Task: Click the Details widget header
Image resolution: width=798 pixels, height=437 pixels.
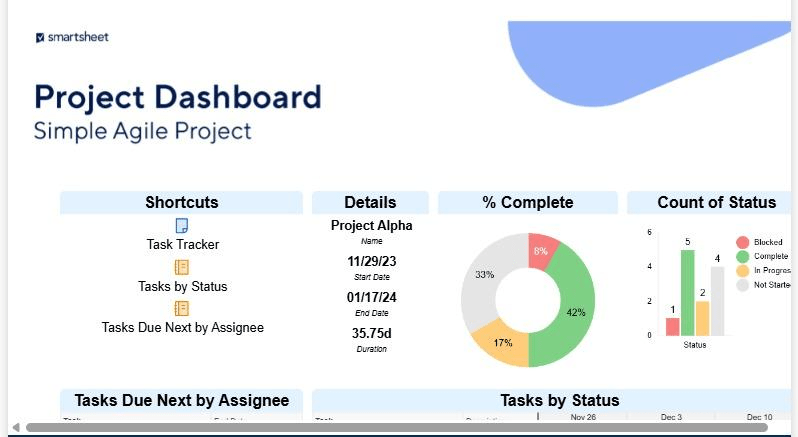Action: tap(370, 202)
